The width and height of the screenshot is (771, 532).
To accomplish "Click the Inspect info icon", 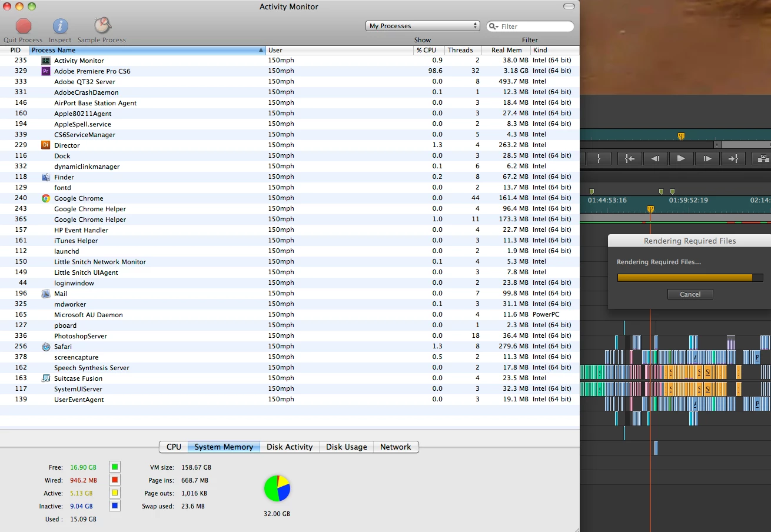I will (x=60, y=26).
